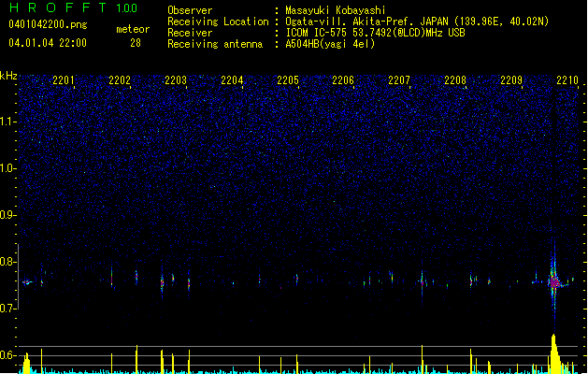
Task: Click the Receiving Location label
Action: [218, 22]
